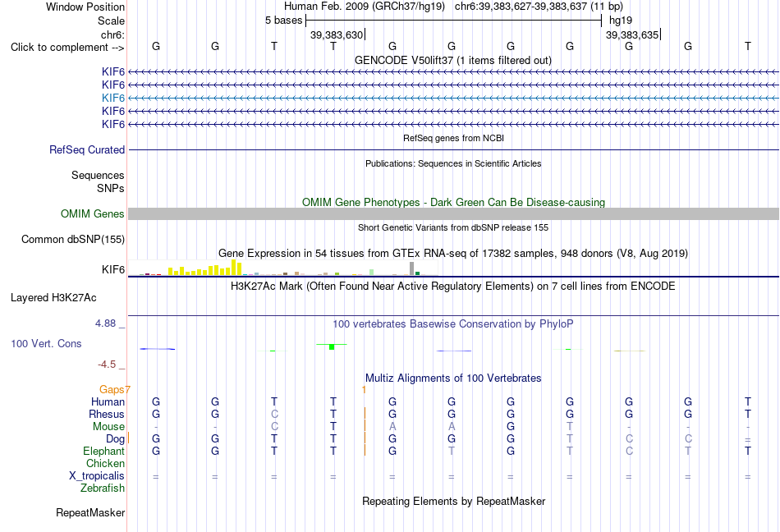
Task: Select the "Human" alignment row label
Action: tap(108, 401)
